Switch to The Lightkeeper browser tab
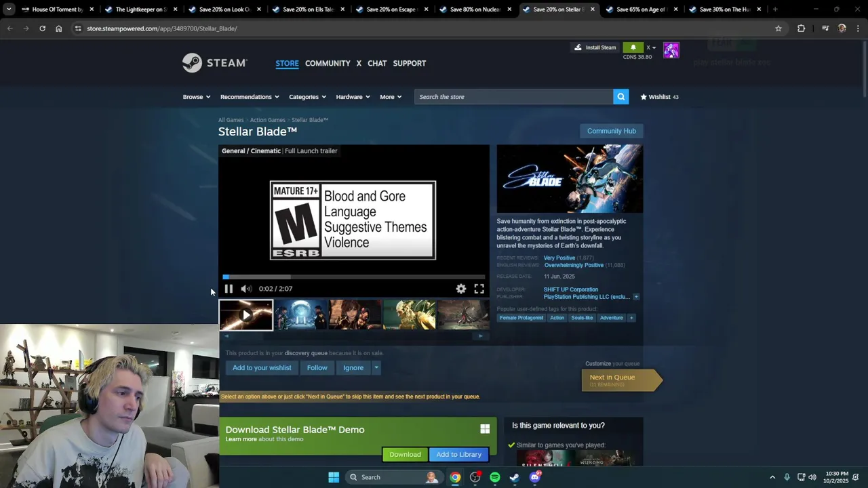This screenshot has width=868, height=488. pyautogui.click(x=141, y=9)
